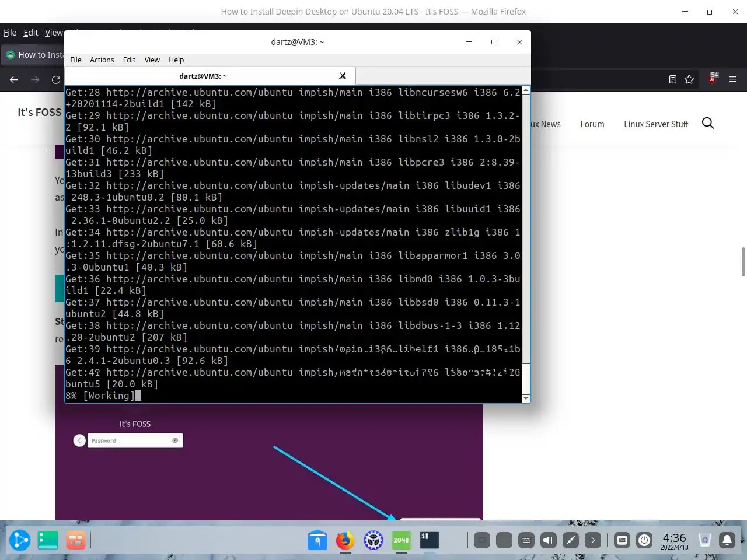Click the green multitasking view dock icon
747x560 pixels.
click(48, 540)
